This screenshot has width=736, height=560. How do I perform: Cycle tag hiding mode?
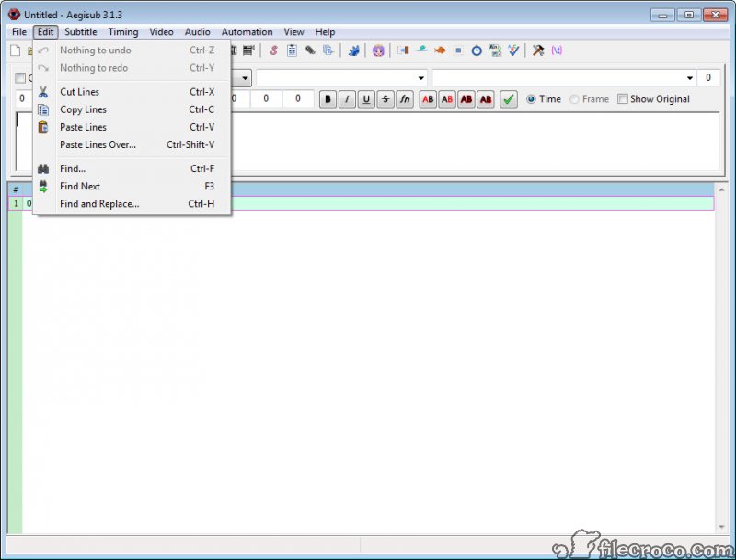(557, 51)
